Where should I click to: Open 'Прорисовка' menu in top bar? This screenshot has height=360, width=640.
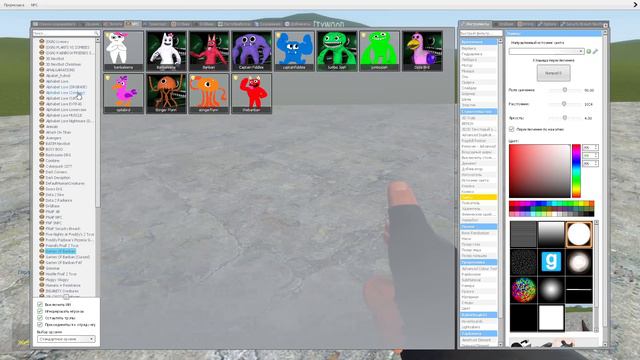14,5
